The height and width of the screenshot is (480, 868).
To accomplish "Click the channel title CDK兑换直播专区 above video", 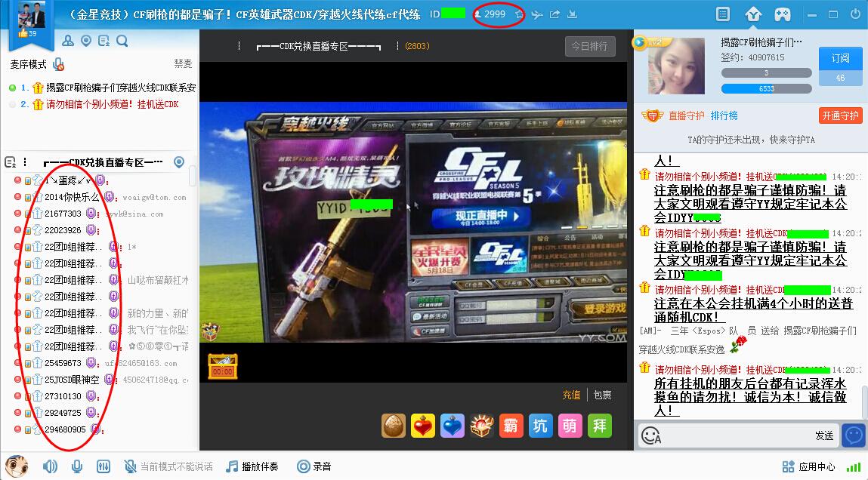I will pyautogui.click(x=319, y=47).
